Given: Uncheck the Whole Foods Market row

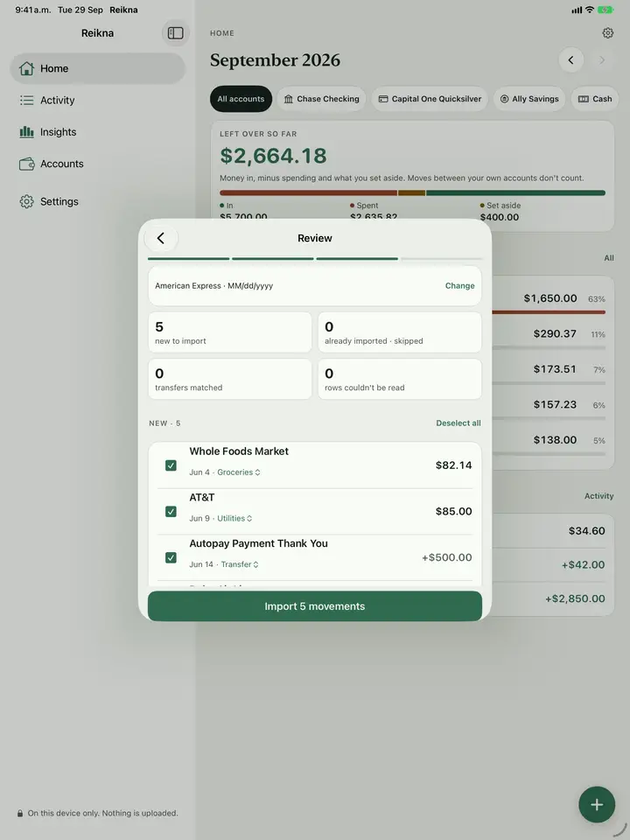Looking at the screenshot, I should tap(171, 465).
